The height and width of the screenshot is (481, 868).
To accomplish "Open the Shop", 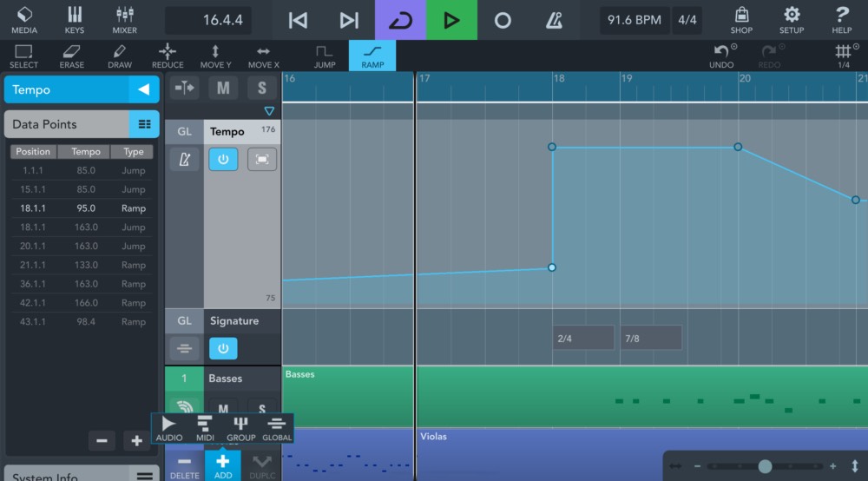I will (x=741, y=20).
